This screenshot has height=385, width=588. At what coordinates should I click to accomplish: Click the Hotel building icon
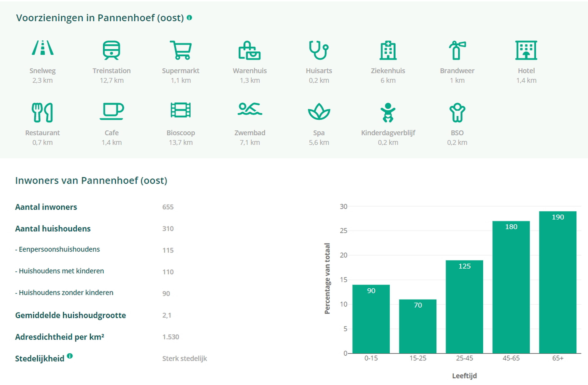[x=526, y=50]
